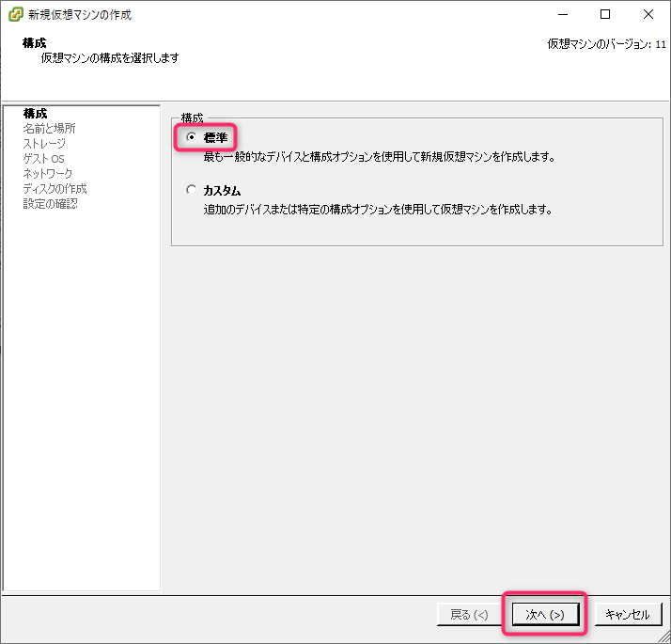
Task: Select ディスクの作成 step in sidebar
Action: pos(55,188)
